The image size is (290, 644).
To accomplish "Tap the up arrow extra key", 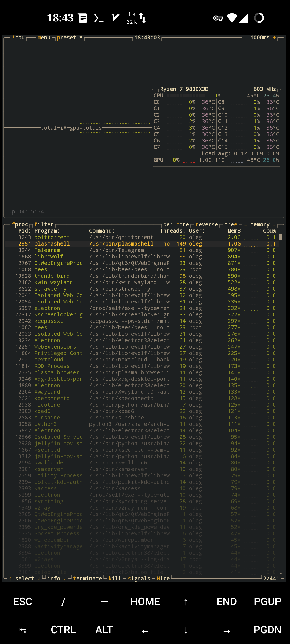I will [186, 602].
